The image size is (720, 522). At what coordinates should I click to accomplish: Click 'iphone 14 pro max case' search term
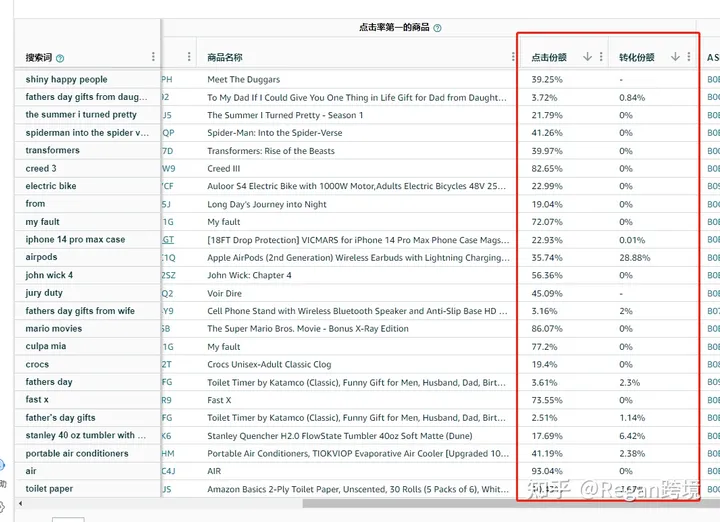[75, 240]
